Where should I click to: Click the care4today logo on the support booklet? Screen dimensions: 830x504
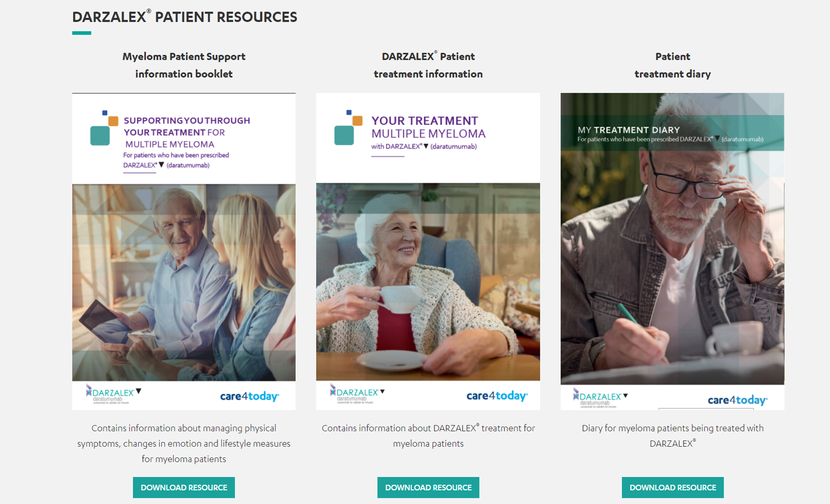coord(249,396)
